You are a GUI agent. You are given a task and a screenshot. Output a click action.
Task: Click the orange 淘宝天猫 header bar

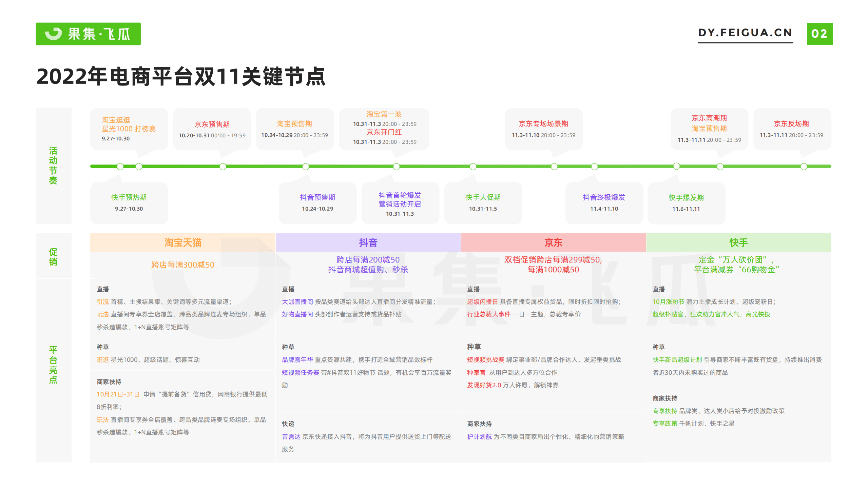(x=182, y=242)
